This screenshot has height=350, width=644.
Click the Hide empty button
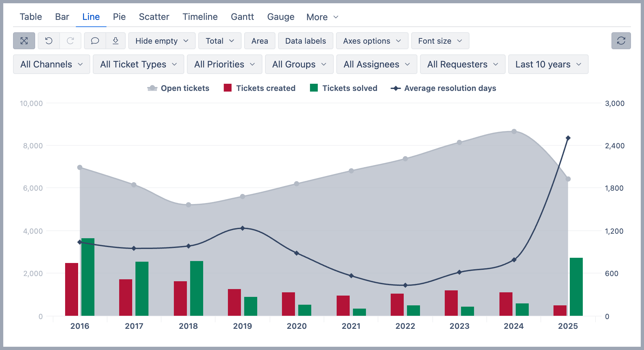tap(162, 41)
